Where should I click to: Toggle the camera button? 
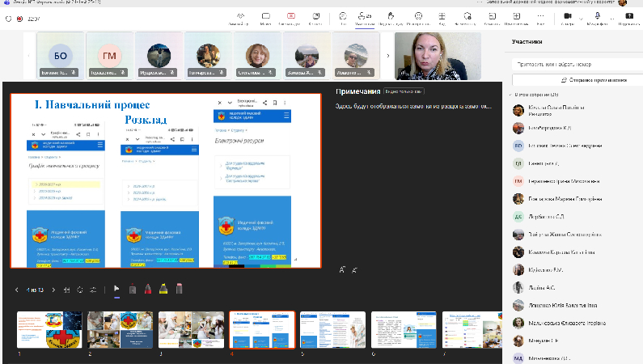coord(568,16)
